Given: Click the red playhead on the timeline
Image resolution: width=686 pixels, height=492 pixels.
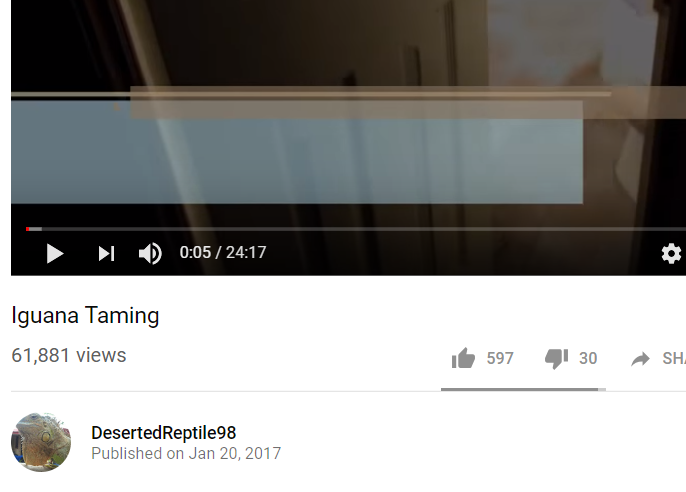Looking at the screenshot, I should (28, 229).
